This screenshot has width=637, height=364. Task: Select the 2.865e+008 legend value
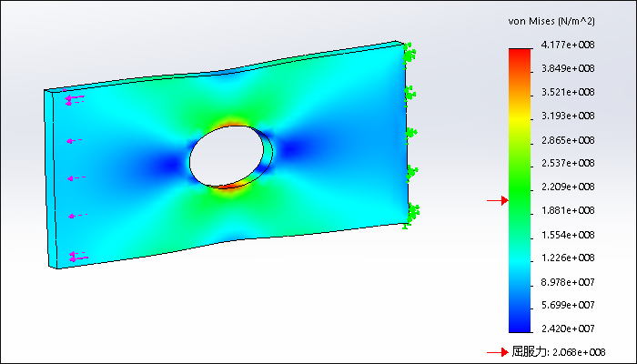pyautogui.click(x=568, y=140)
